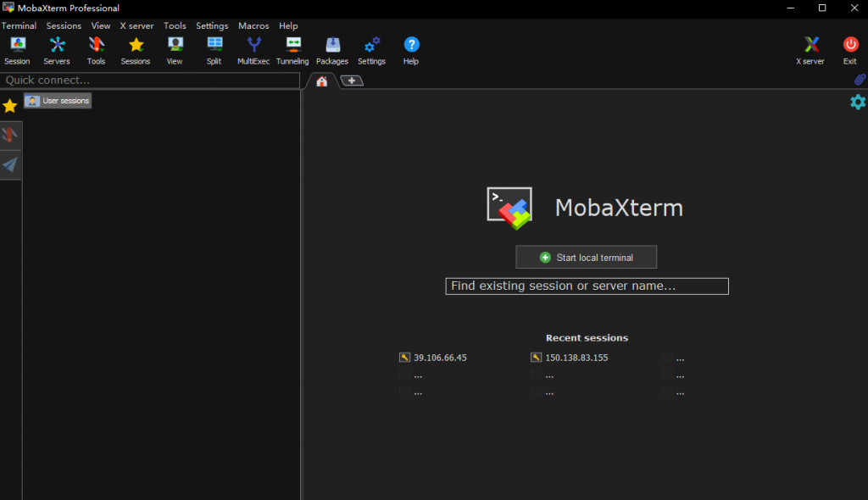The image size is (868, 500).
Task: Switch to the paper-plane sidebar tab
Action: 10,164
